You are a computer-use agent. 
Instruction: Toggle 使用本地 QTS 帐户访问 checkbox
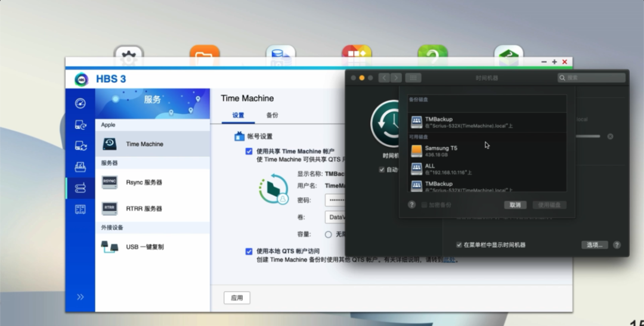[x=249, y=252]
